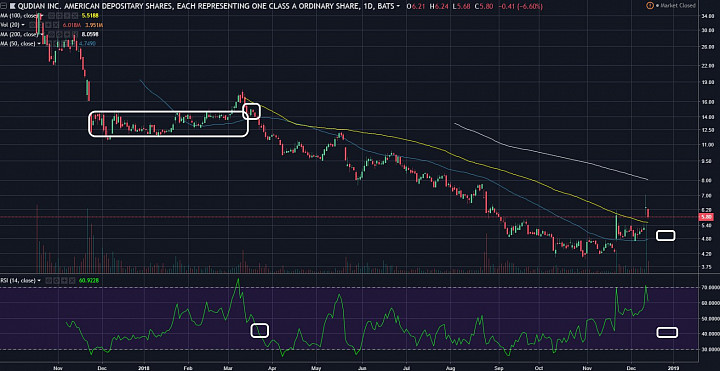720x371 pixels.
Task: Open MA (100) indicator settings icon
Action: [59, 16]
